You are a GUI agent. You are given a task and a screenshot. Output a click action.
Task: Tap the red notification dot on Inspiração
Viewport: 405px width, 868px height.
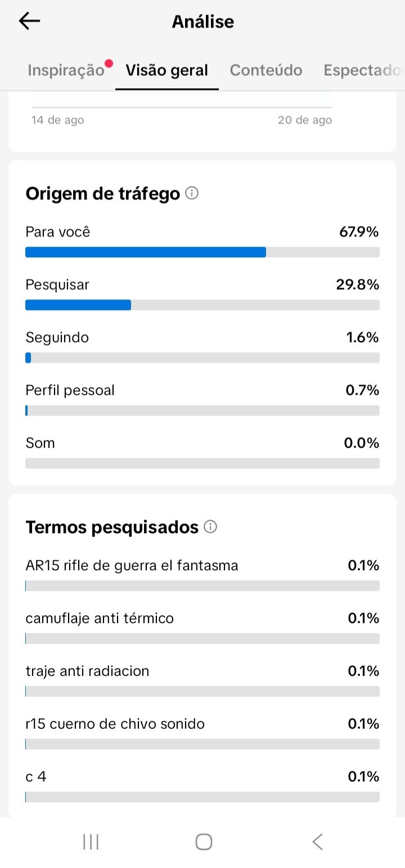109,63
